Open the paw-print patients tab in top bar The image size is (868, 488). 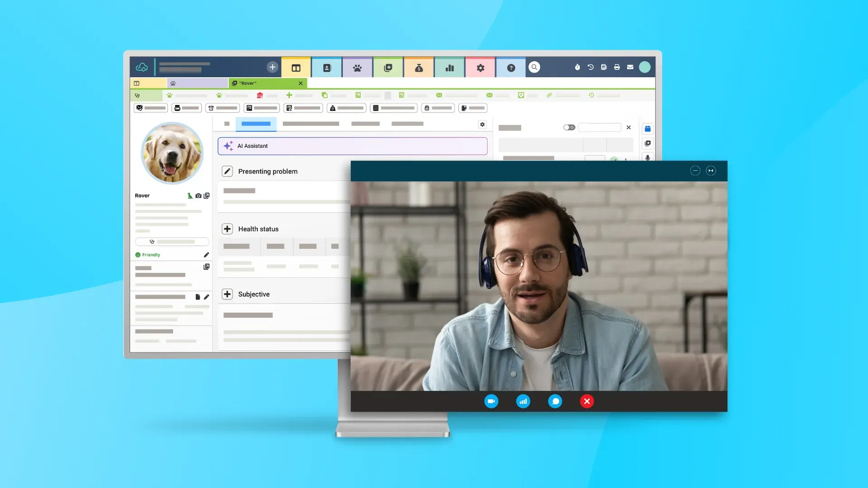pos(357,68)
